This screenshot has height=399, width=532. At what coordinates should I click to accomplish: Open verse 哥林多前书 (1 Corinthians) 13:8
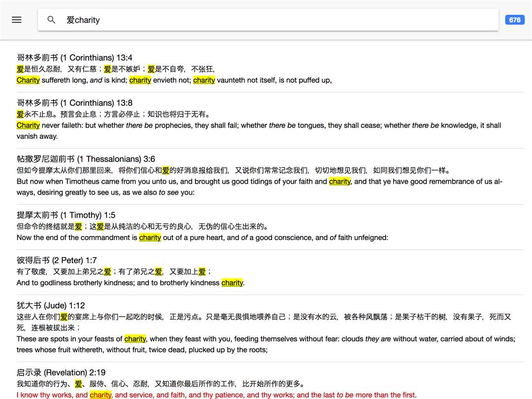74,103
